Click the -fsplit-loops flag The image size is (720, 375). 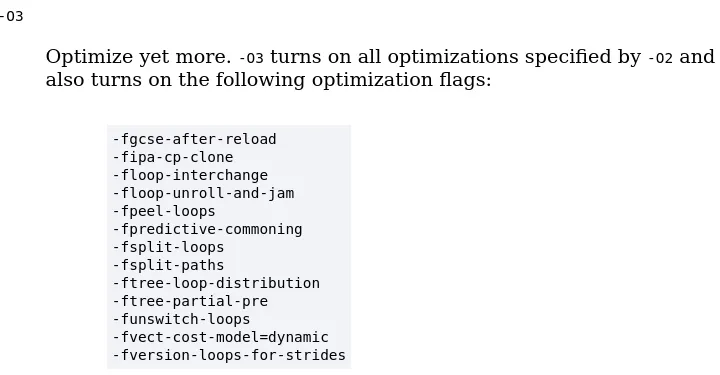(169, 247)
